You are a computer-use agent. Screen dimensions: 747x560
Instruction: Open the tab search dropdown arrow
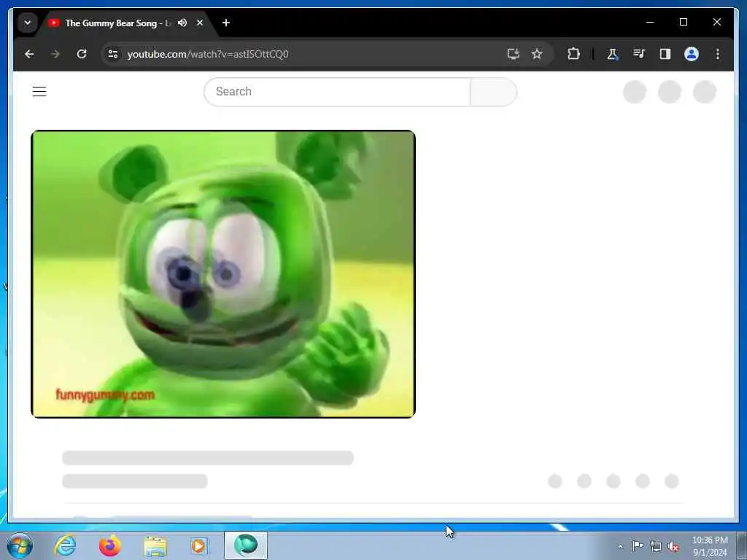(28, 23)
